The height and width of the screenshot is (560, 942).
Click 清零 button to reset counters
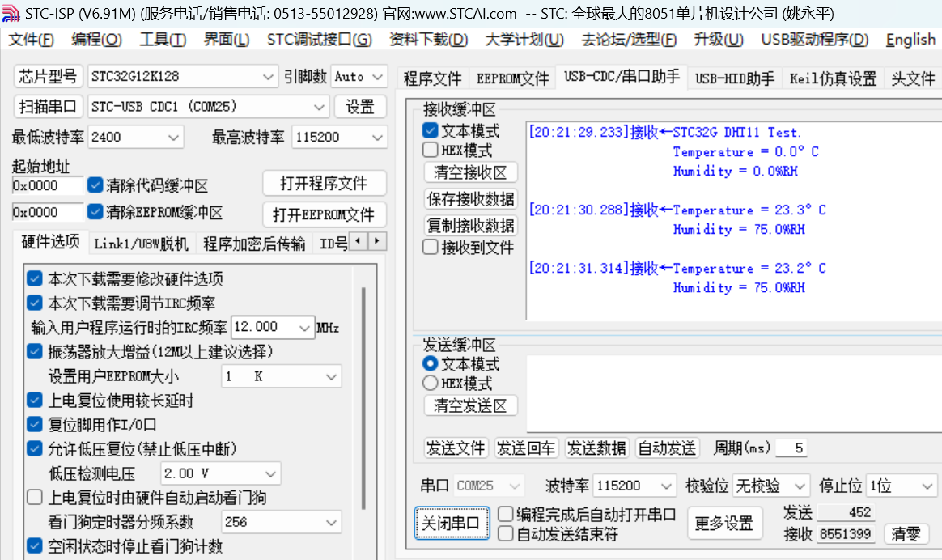point(906,533)
